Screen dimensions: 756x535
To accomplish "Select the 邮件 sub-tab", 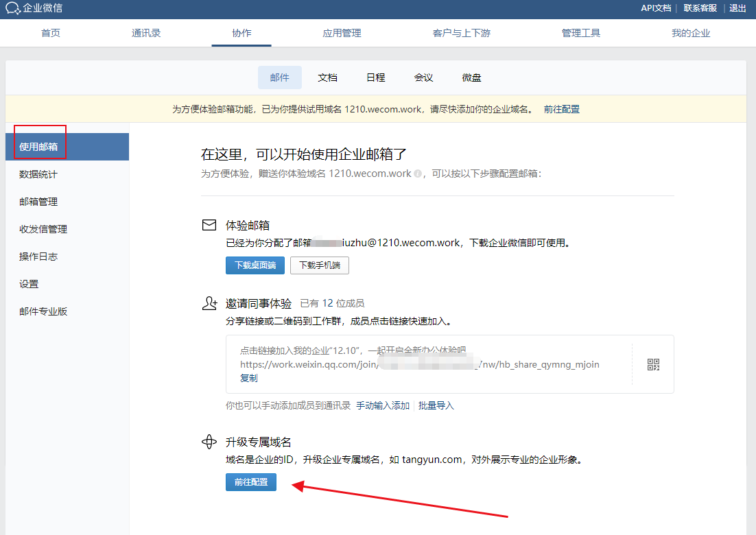I will pos(280,78).
